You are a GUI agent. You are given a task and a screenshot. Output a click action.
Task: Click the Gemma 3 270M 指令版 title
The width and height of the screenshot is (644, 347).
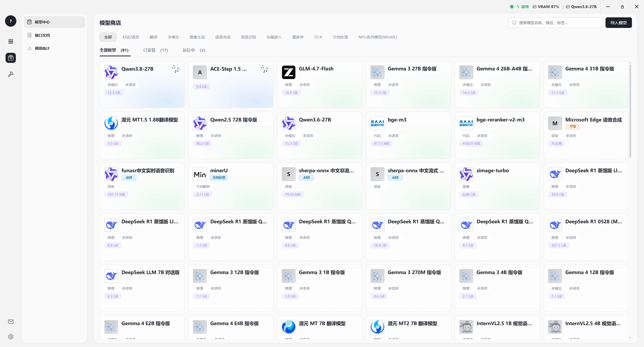click(414, 273)
